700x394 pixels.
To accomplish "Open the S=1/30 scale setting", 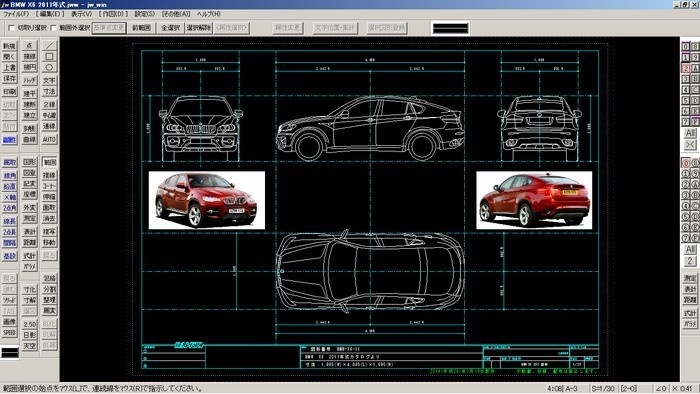I will click(x=603, y=389).
